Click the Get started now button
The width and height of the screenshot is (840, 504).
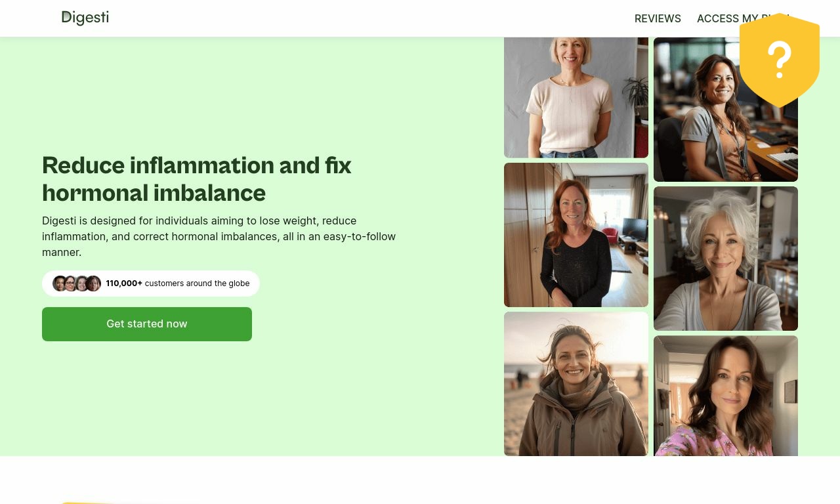[147, 324]
